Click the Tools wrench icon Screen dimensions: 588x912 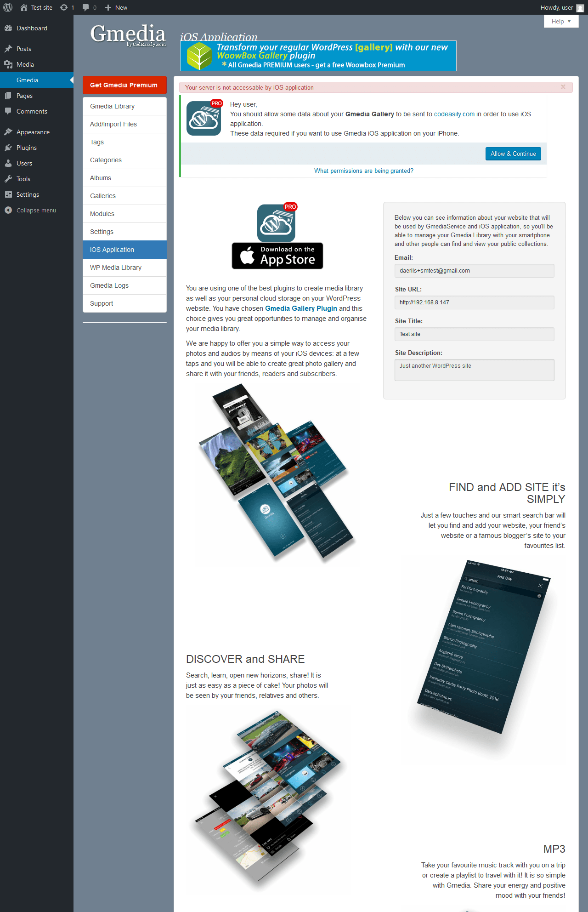tap(8, 179)
